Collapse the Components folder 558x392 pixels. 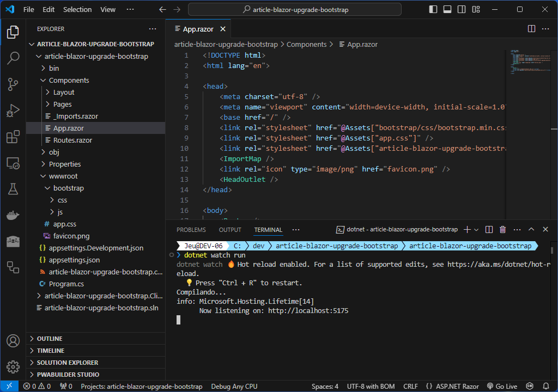(x=95, y=81)
